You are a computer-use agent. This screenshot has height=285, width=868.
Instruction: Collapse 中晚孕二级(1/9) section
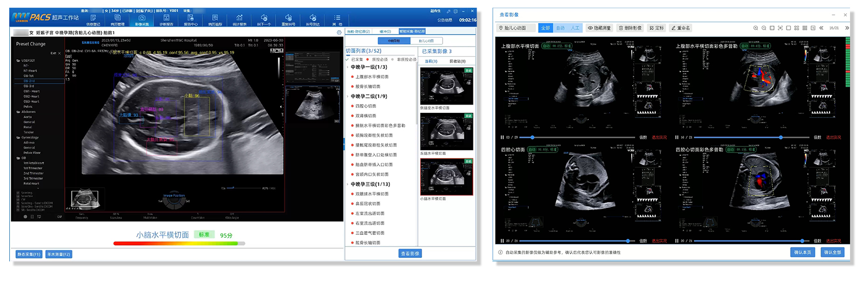348,96
